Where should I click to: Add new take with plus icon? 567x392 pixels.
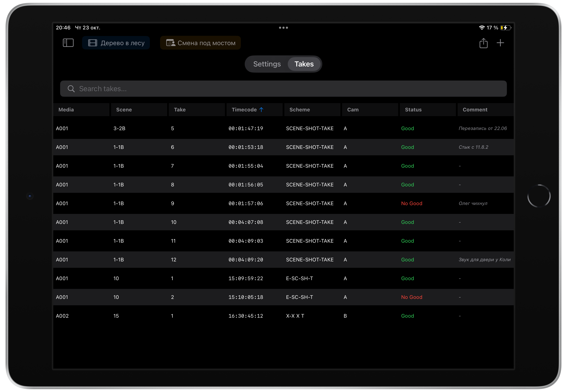point(500,43)
